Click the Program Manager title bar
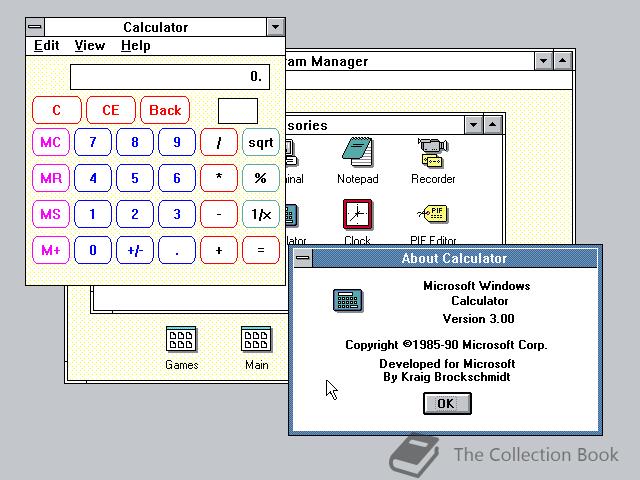The image size is (640, 480). (x=409, y=61)
